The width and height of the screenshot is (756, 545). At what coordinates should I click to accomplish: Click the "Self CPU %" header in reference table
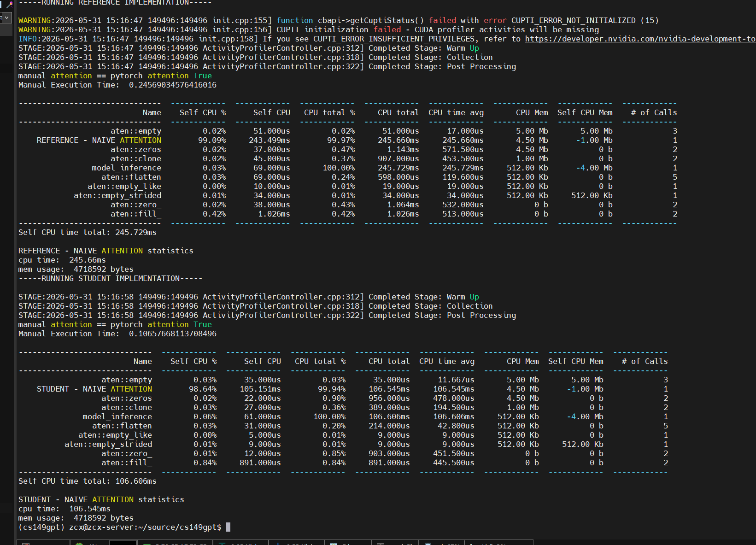click(x=203, y=112)
